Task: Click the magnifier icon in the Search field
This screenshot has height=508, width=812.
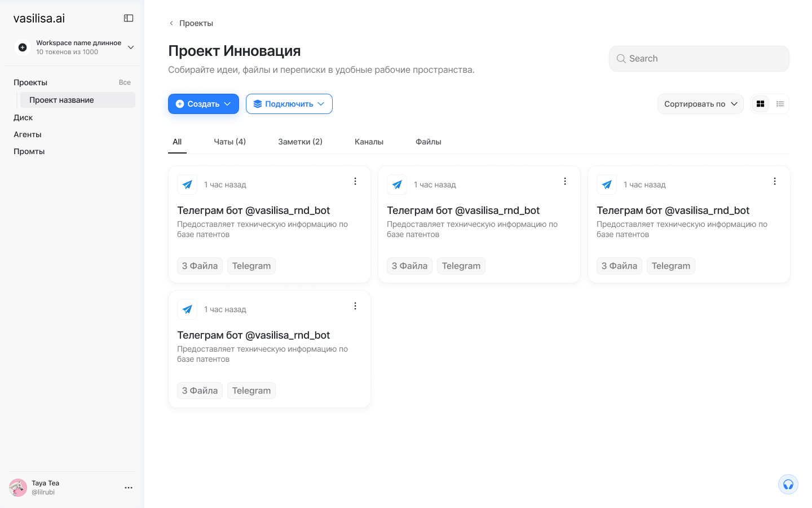Action: click(621, 59)
